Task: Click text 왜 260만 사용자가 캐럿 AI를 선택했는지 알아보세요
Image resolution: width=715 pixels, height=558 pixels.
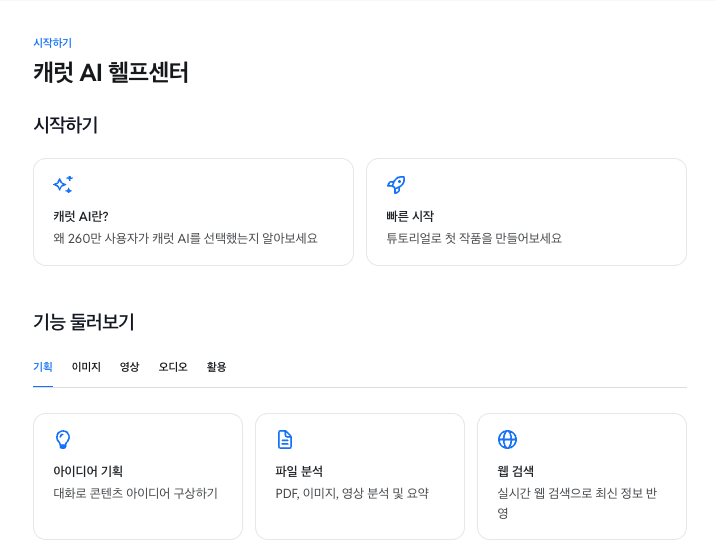Action: click(185, 238)
